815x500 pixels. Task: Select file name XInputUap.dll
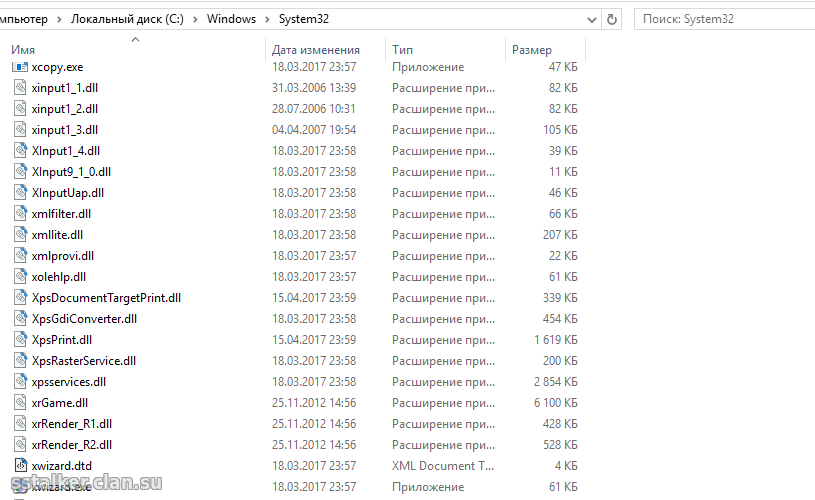click(68, 193)
